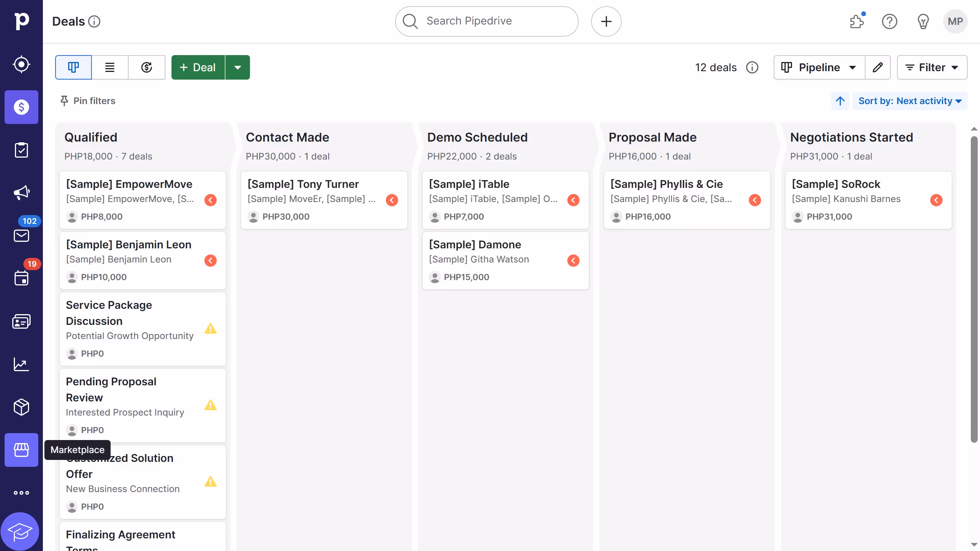The height and width of the screenshot is (551, 980).
Task: Click Pin filters to pin current filters
Action: click(88, 101)
